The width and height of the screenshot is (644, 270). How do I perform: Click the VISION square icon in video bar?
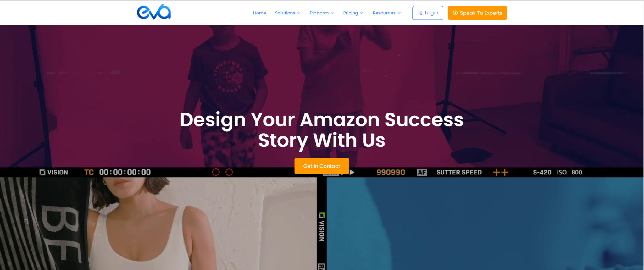pos(42,172)
